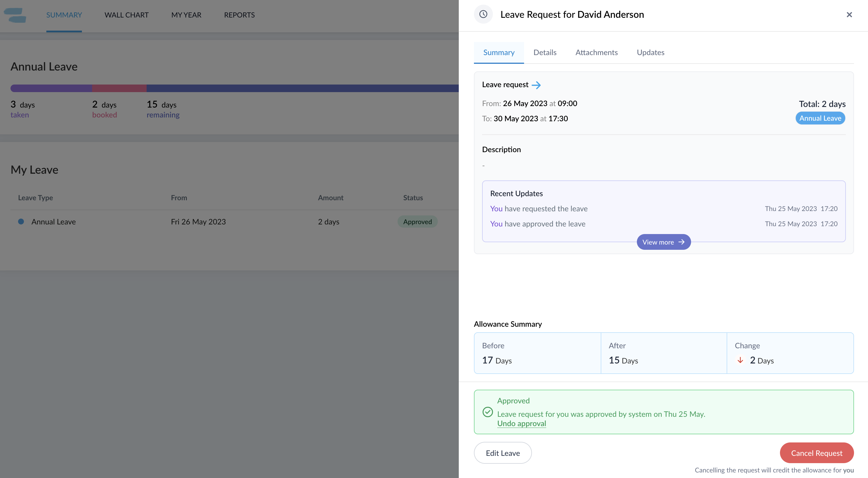Switch to the Attachments tab
This screenshot has height=478, width=868.
click(x=596, y=52)
